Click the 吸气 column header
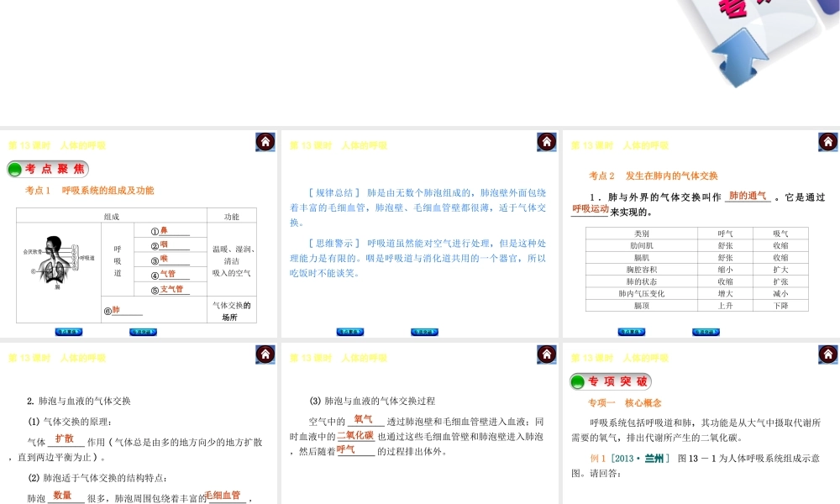This screenshot has width=840, height=504. (x=780, y=234)
